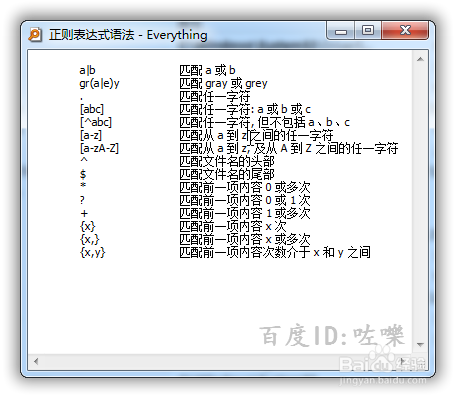Click the '?' symbol row
The height and width of the screenshot is (398, 456).
coord(82,200)
